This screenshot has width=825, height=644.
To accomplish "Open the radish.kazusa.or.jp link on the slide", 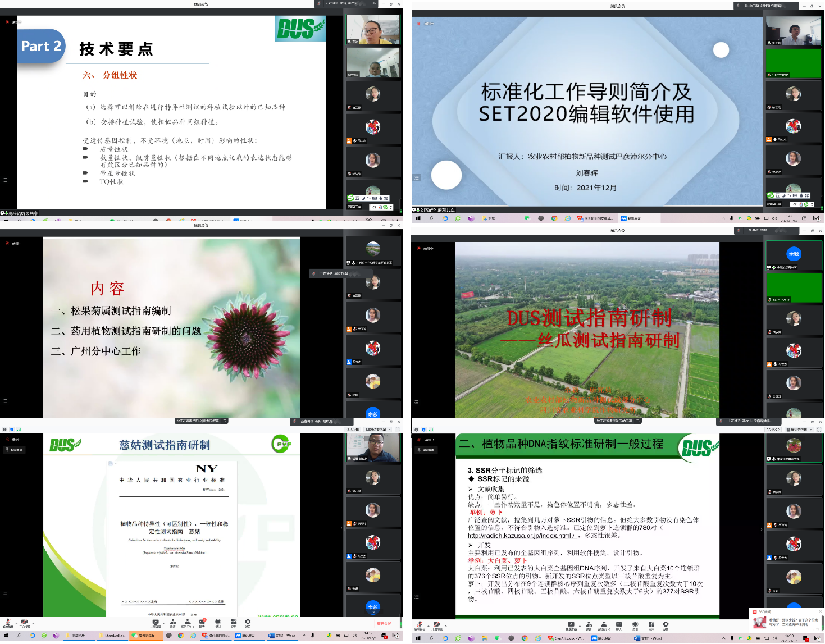I will 521,535.
